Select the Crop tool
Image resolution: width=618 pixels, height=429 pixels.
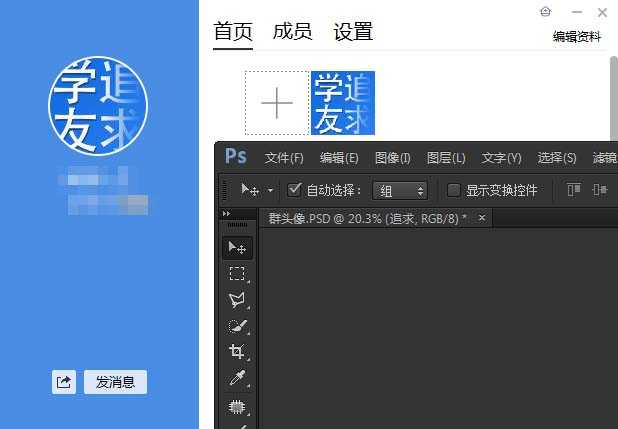pos(237,351)
